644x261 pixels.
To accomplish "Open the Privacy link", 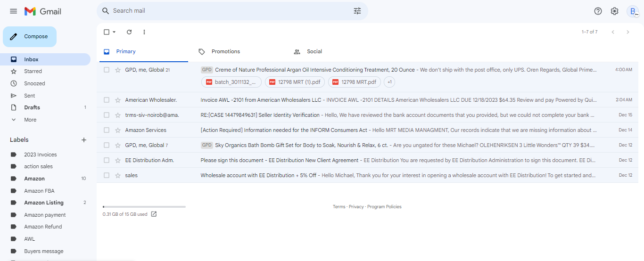I will click(356, 207).
